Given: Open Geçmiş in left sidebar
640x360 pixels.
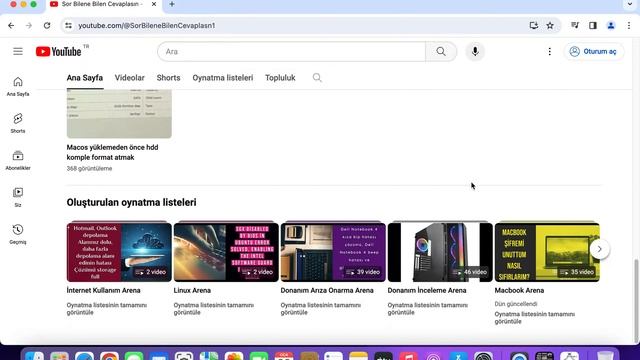Looking at the screenshot, I should pyautogui.click(x=18, y=234).
